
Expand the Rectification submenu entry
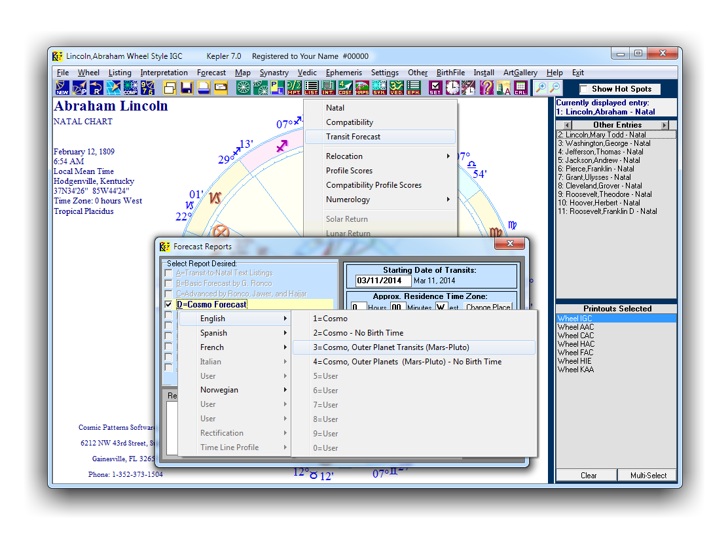(235, 433)
